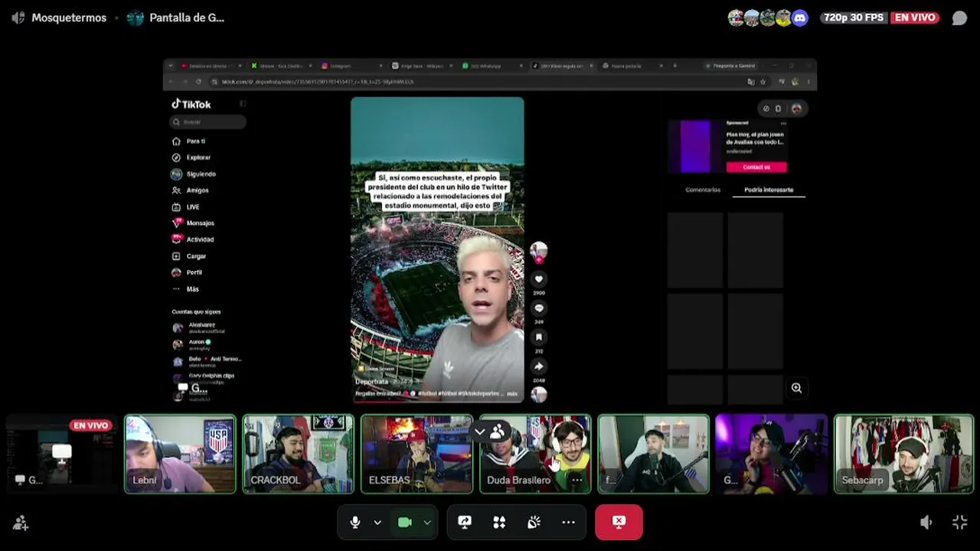The image size is (980, 551).
Task: Reload the page in the shared browser
Action: pyautogui.click(x=198, y=82)
